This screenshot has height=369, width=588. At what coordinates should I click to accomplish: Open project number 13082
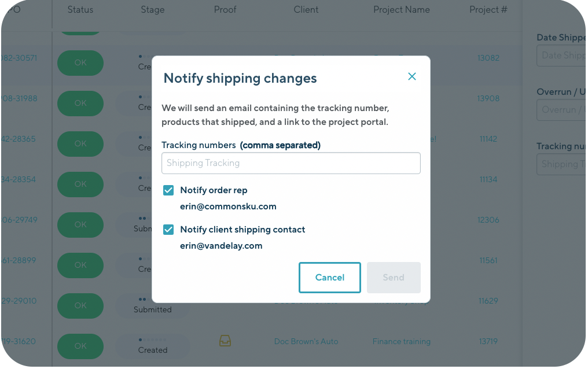(x=488, y=58)
